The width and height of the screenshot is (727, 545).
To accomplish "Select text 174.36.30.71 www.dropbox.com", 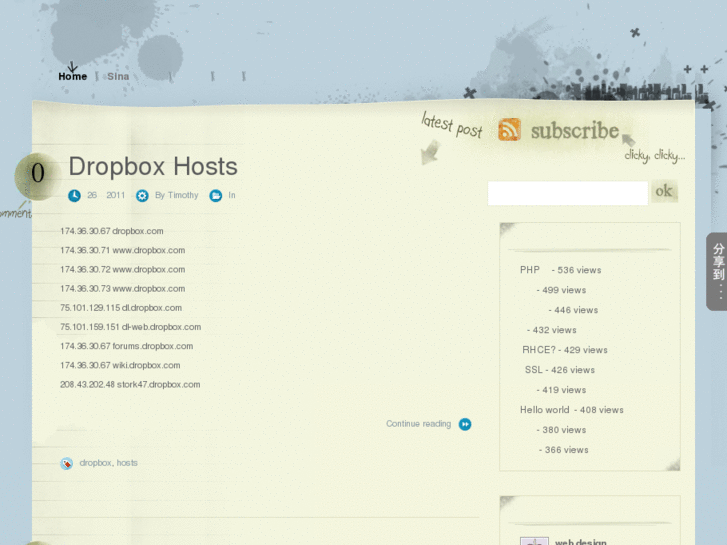I will pyautogui.click(x=122, y=250).
